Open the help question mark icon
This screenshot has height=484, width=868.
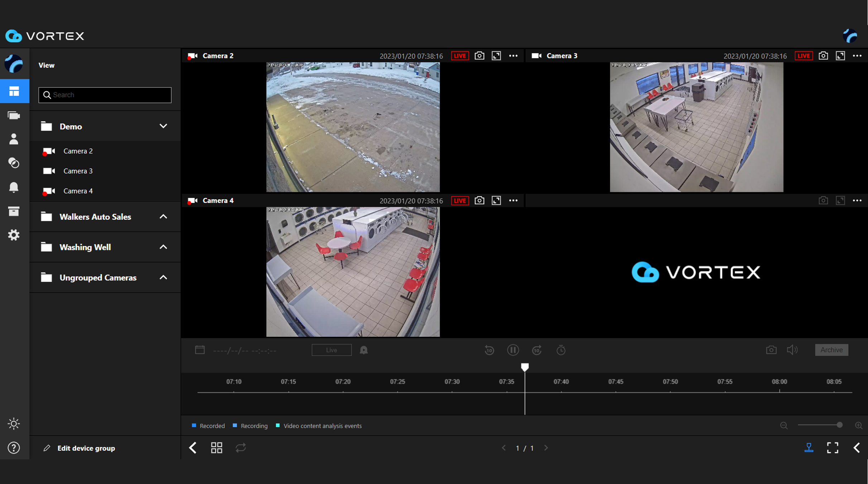pos(14,448)
